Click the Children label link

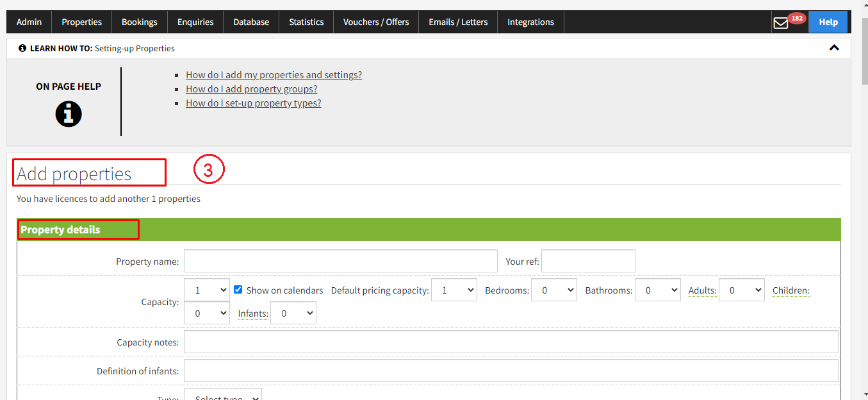point(790,290)
